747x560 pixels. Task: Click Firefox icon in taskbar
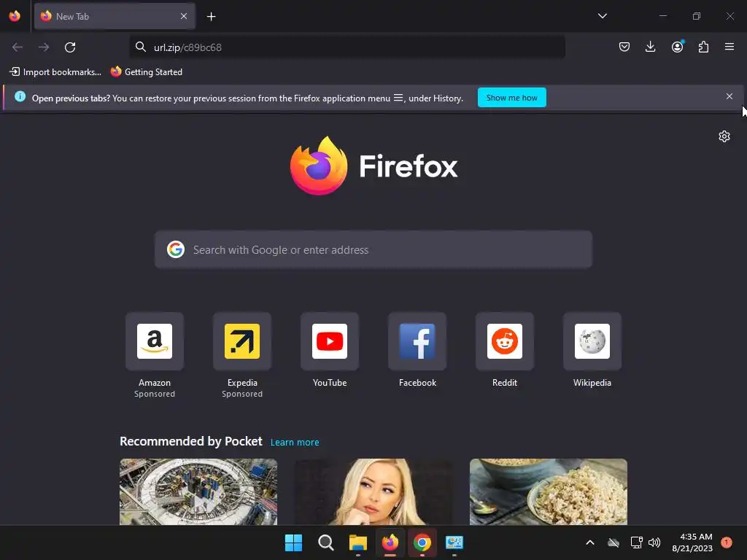[390, 542]
